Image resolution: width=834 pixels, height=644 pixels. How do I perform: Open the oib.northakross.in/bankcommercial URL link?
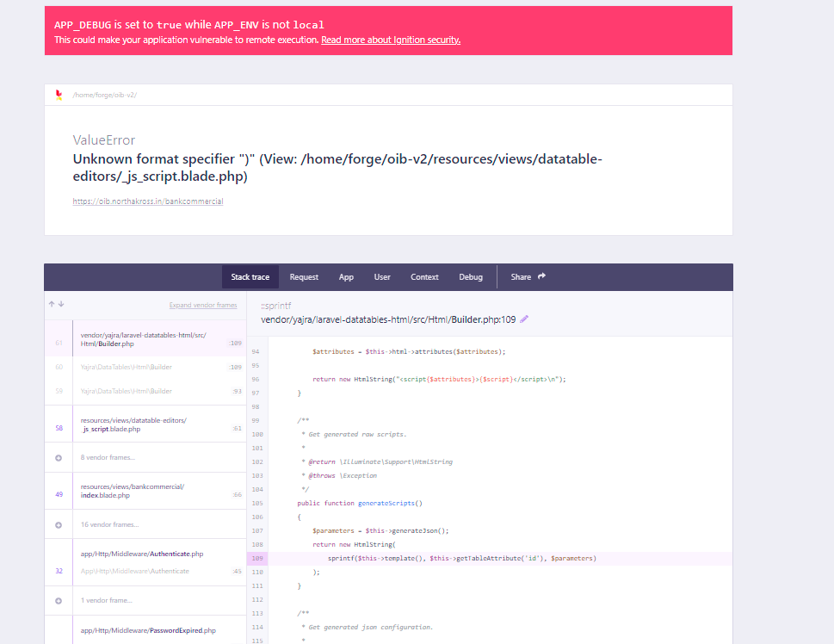click(148, 201)
